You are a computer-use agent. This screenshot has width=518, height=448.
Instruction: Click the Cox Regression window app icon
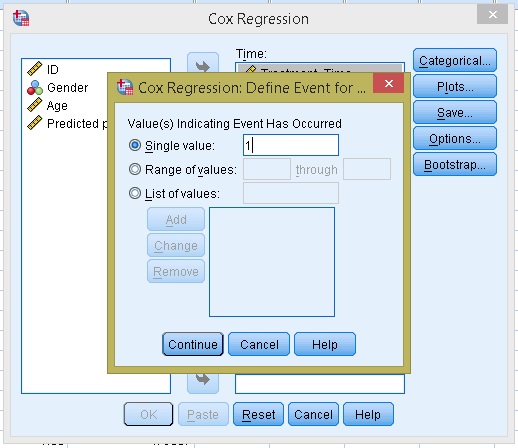pyautogui.click(x=21, y=18)
